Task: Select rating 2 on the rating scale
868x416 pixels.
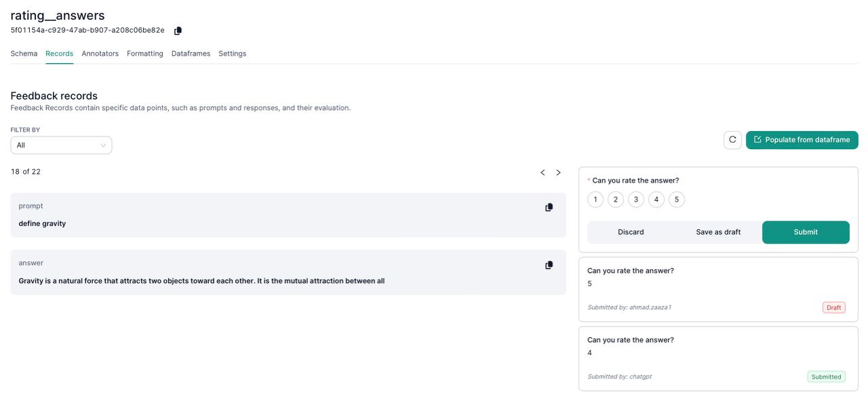Action: click(616, 199)
